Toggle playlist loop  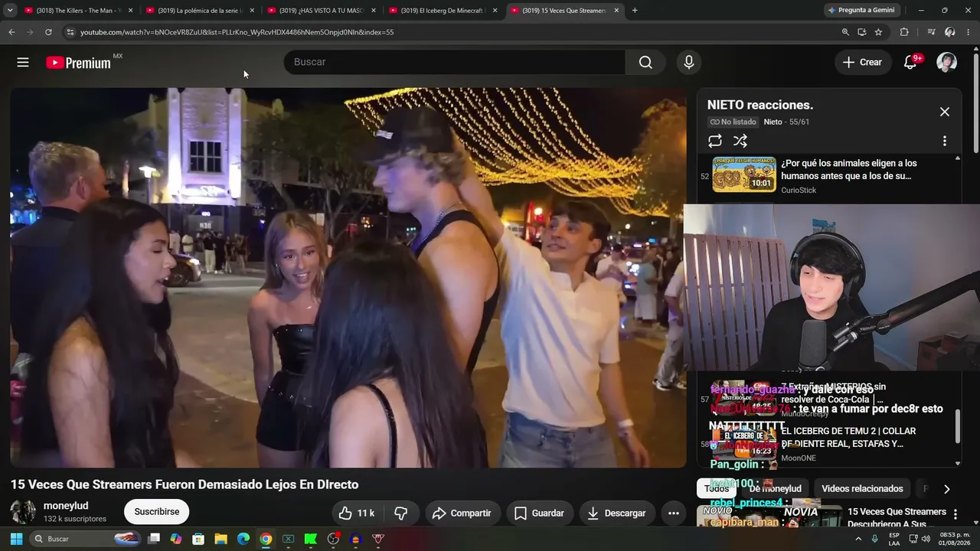pos(714,141)
